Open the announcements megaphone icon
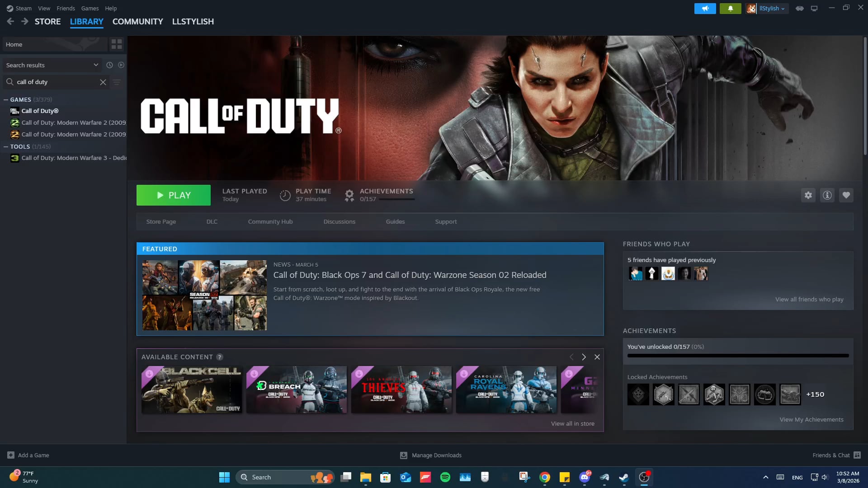Image resolution: width=868 pixels, height=488 pixels. coord(705,9)
